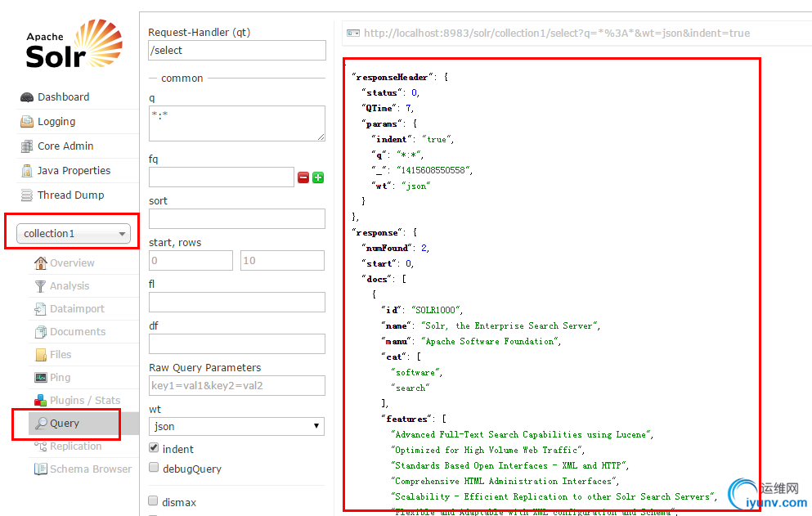Click the Analysis funnel icon
Screen dimensions: 812x516
point(40,286)
